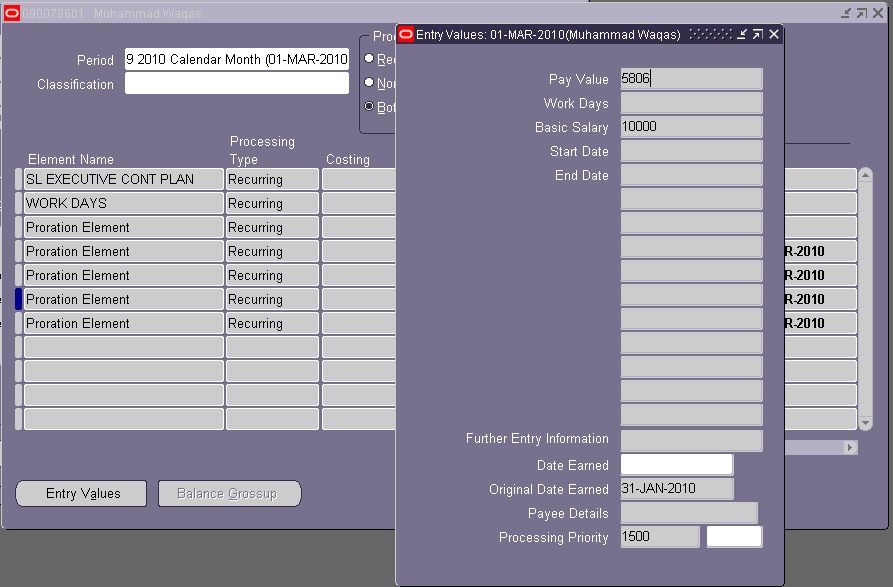Click the Period field showing 9 2010 Calendar Month

pyautogui.click(x=236, y=59)
